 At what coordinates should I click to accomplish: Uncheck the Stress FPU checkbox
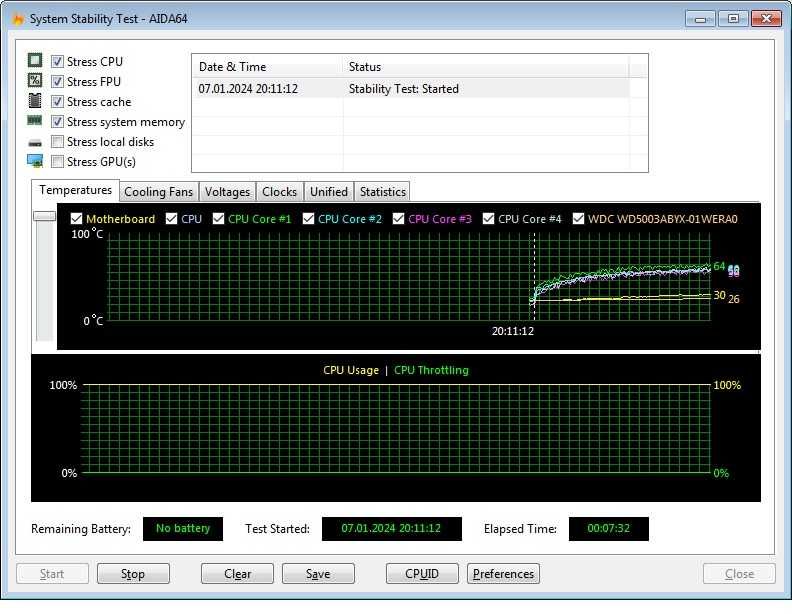(x=58, y=81)
